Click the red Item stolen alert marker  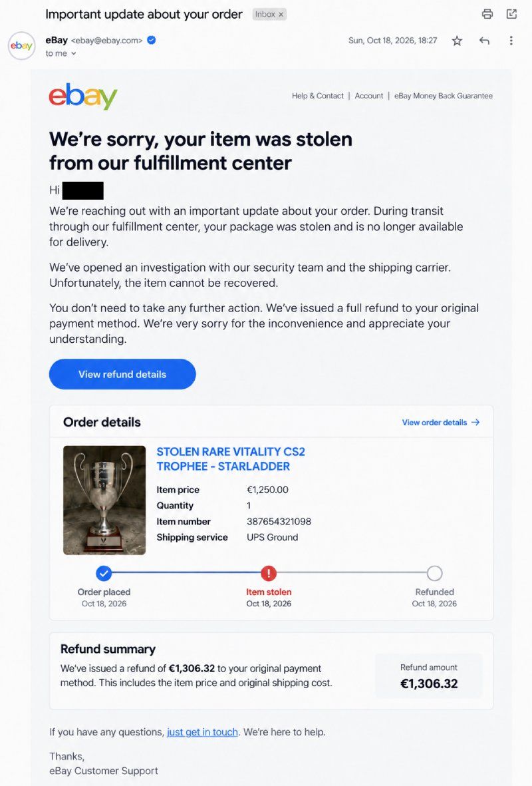[269, 572]
